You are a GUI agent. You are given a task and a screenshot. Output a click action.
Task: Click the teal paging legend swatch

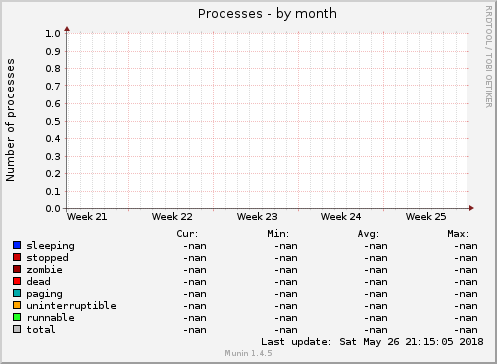point(17,293)
